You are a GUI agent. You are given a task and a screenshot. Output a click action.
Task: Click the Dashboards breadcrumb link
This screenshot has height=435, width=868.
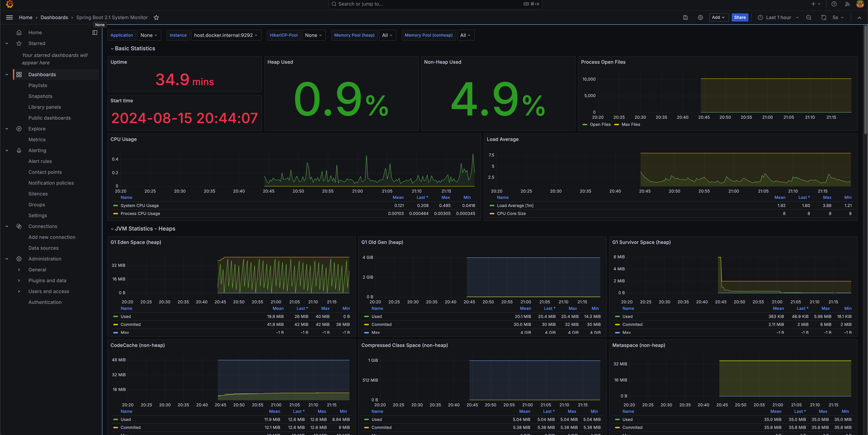[54, 17]
